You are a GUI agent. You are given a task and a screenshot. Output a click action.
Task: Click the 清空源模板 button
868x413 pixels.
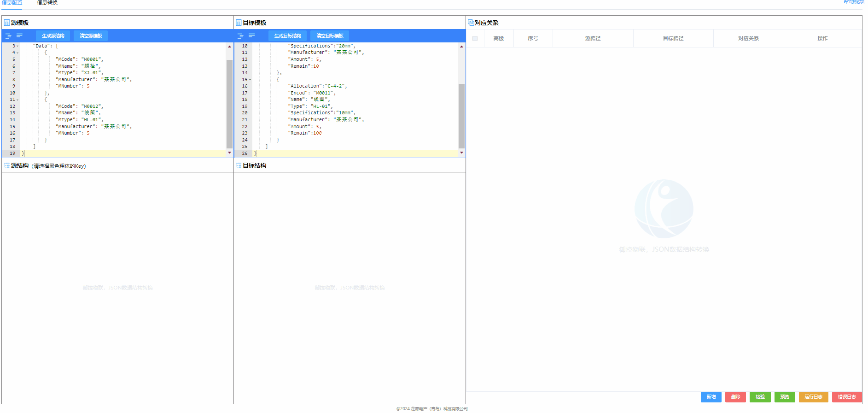click(91, 35)
